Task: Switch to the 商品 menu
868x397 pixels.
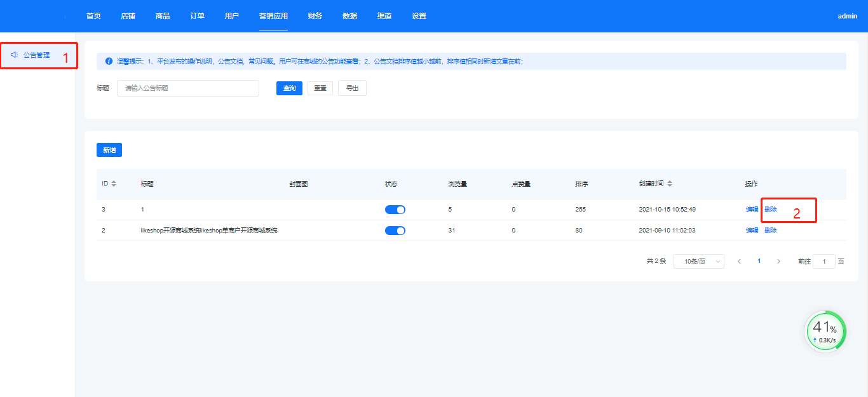Action: [x=163, y=16]
